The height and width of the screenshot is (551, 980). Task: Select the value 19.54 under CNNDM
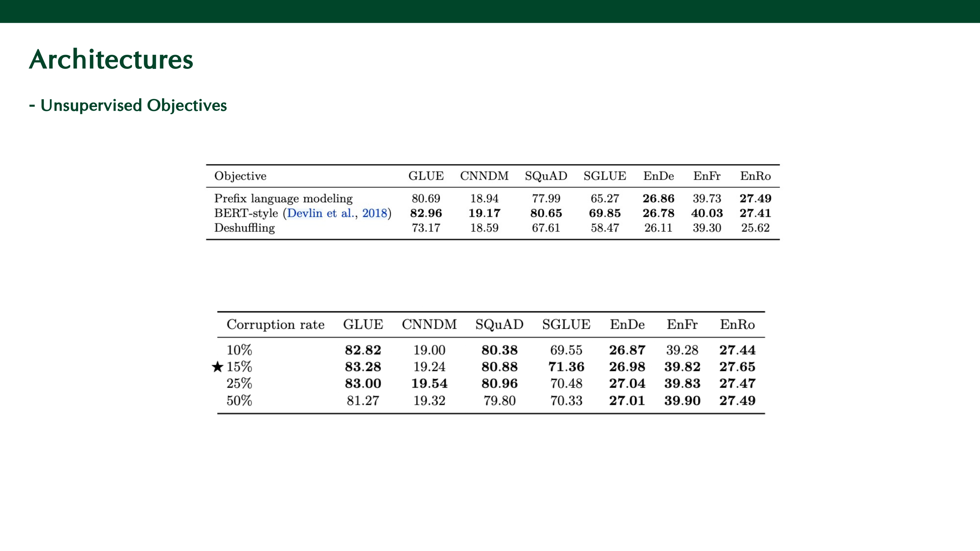point(429,383)
